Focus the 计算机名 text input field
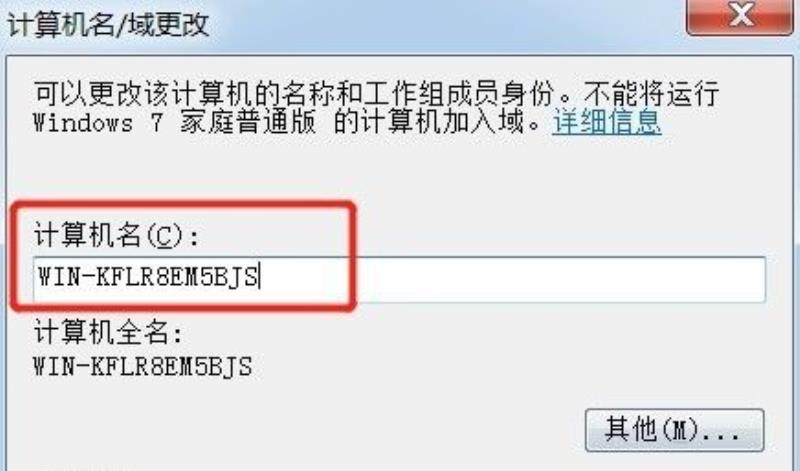The height and width of the screenshot is (471, 800). (x=399, y=279)
